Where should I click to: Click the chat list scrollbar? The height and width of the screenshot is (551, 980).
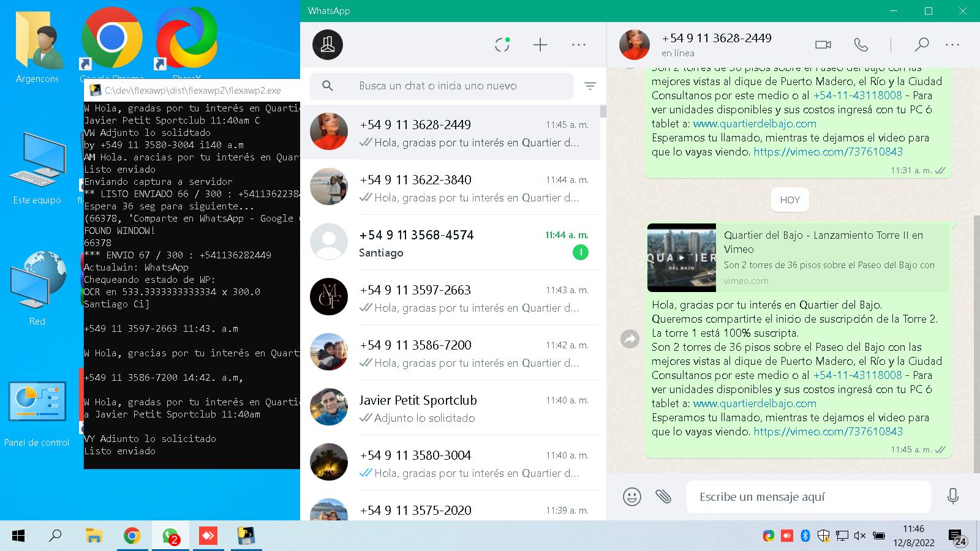603,111
